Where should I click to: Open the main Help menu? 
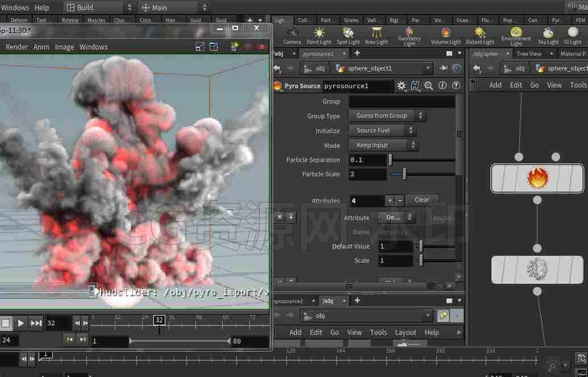tap(41, 7)
